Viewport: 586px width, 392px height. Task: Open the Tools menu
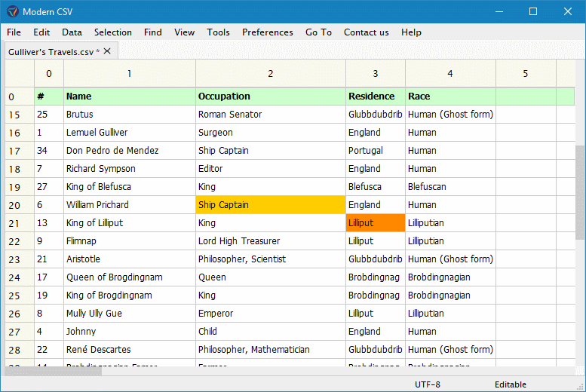[218, 32]
